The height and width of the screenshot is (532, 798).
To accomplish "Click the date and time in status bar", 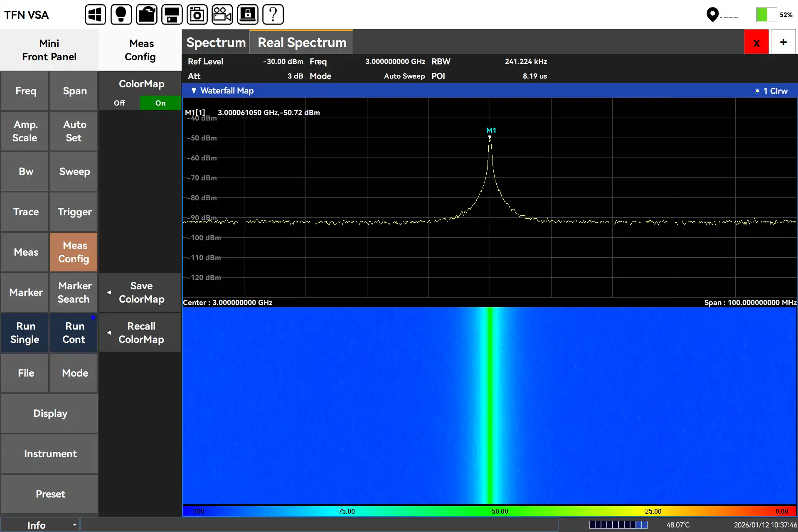I will pos(765,525).
